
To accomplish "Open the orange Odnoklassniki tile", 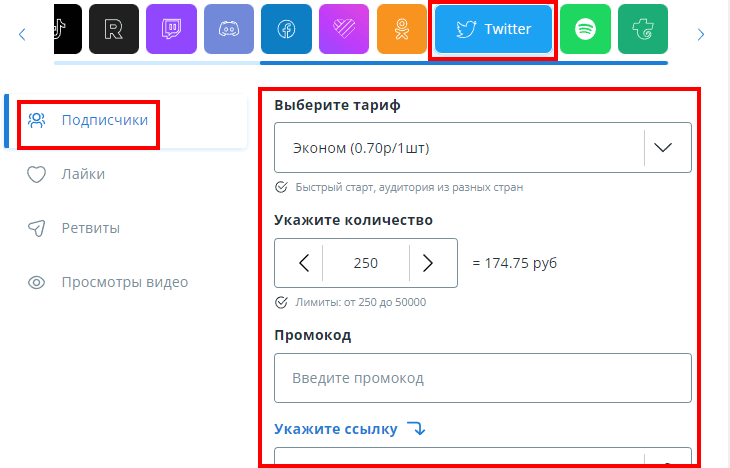I will [x=402, y=29].
